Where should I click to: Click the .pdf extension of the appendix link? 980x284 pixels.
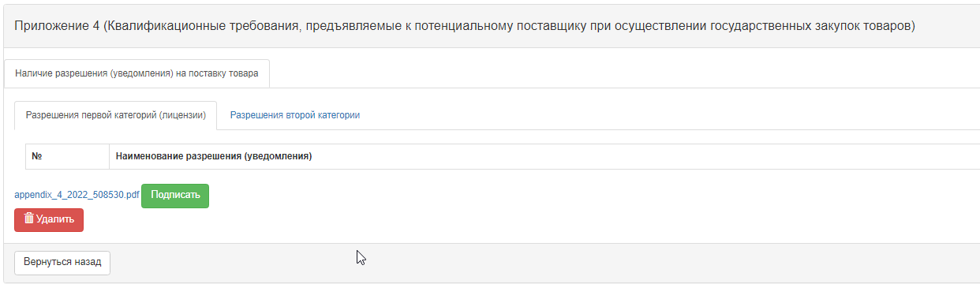coord(131,194)
